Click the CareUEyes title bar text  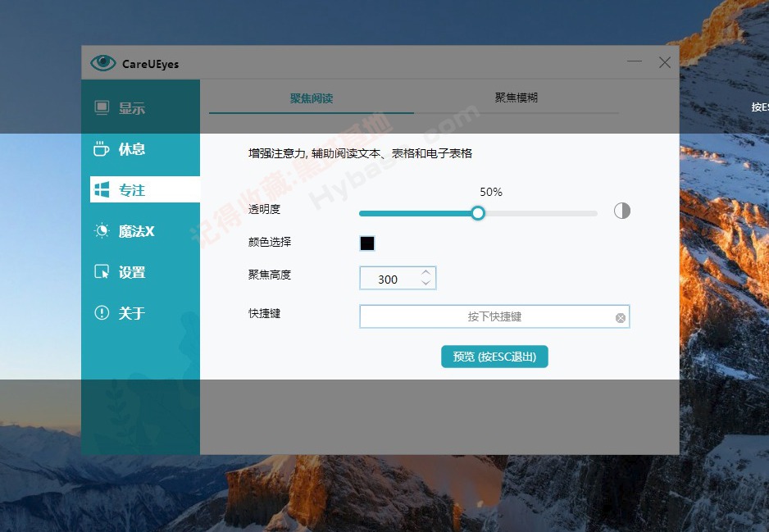pos(150,62)
